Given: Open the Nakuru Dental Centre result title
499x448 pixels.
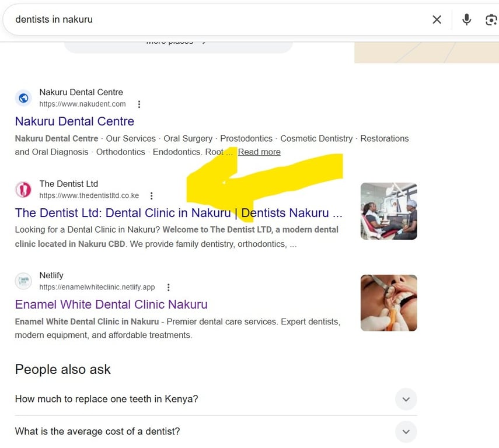Looking at the screenshot, I should [75, 121].
